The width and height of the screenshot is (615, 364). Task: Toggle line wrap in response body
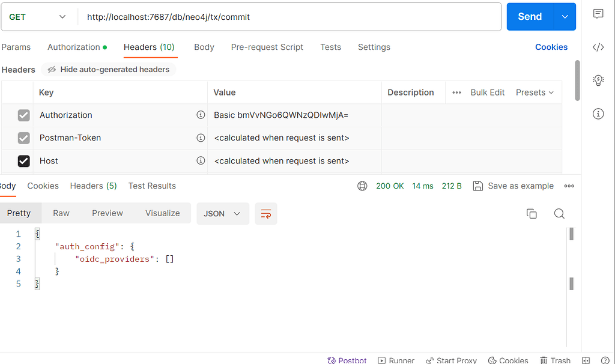(266, 214)
